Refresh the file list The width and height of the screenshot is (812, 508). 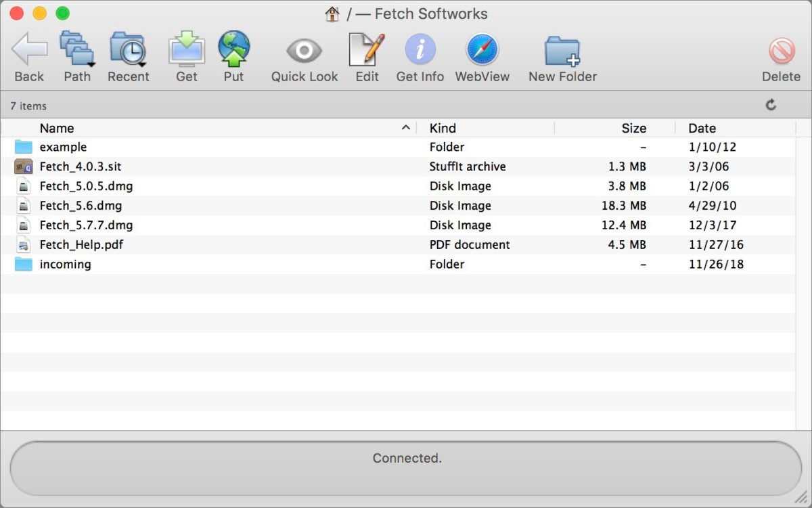(x=771, y=105)
